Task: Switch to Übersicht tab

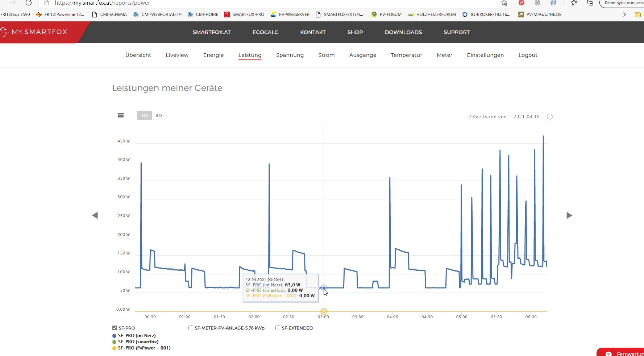Action: click(138, 55)
